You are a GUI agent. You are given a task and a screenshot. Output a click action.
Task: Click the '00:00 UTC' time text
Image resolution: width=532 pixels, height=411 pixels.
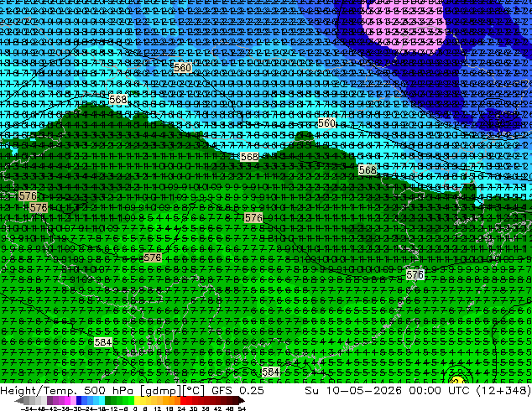439,391
